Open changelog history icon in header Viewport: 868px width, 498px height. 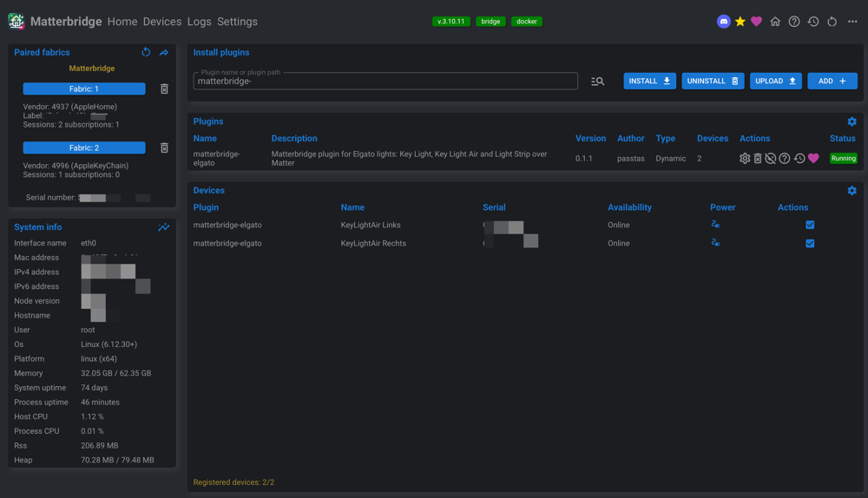coord(812,22)
